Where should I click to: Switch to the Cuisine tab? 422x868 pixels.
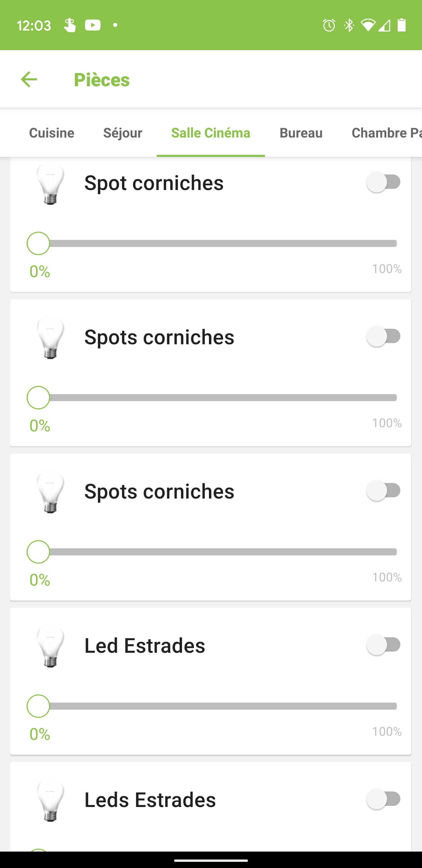52,133
